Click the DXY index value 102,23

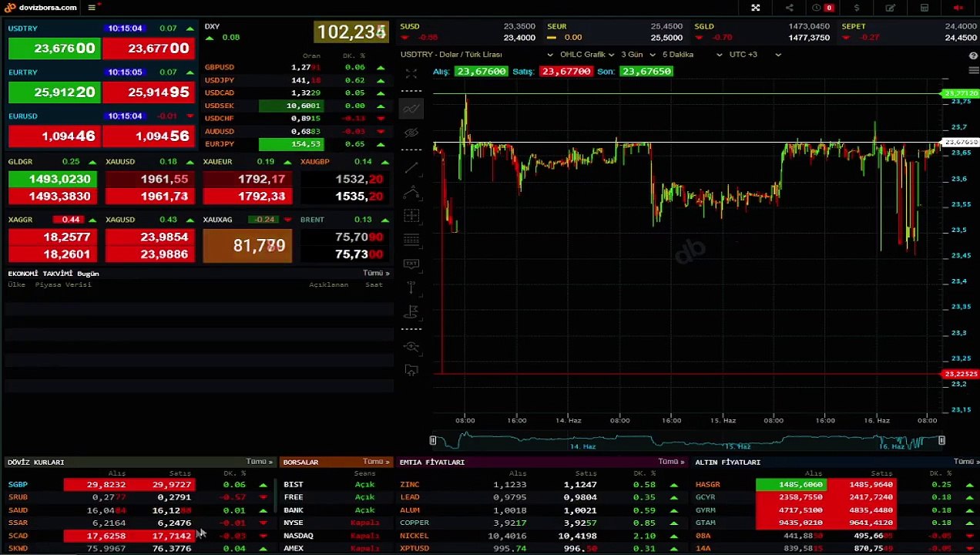point(351,32)
